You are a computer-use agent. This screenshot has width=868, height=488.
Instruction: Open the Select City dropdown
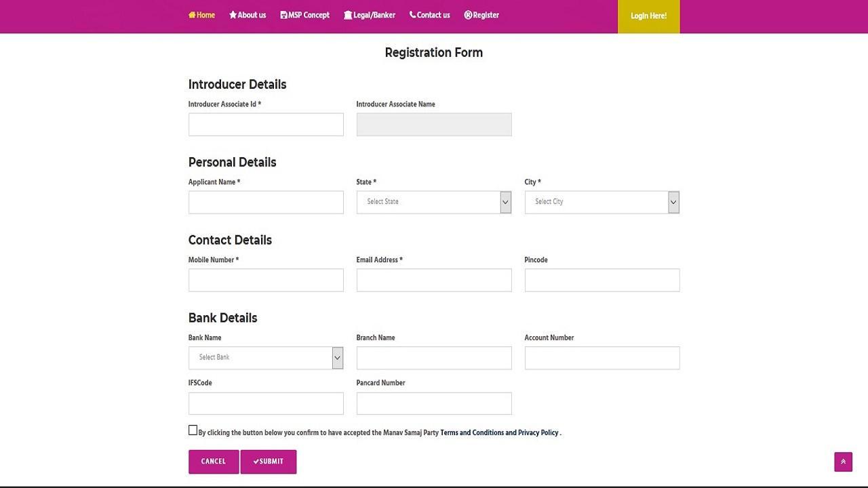(602, 202)
